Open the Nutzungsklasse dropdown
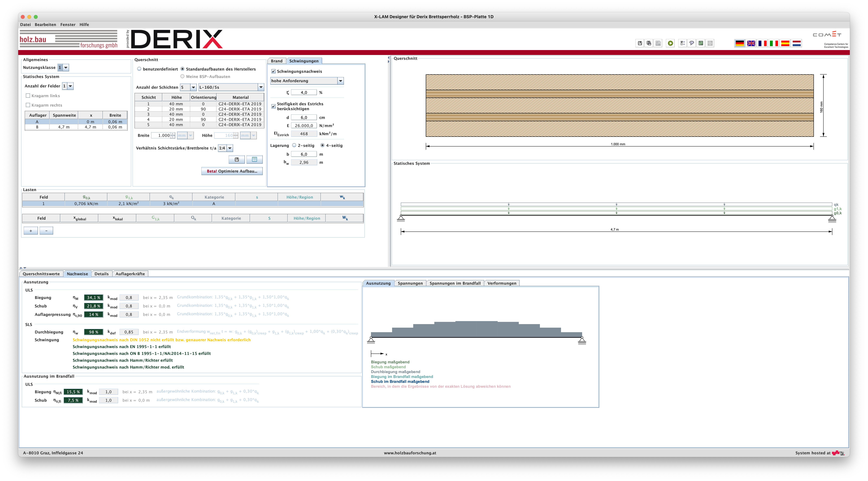 66,68
